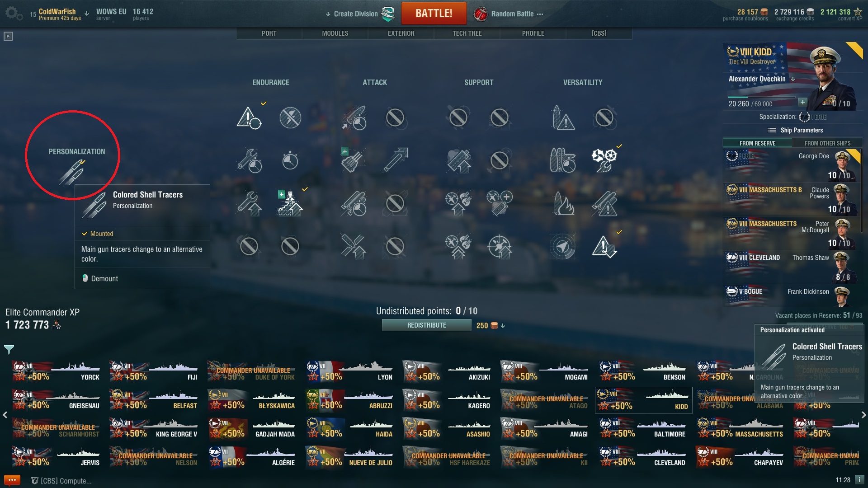Open the division flag icon
Viewport: 868px width, 488px height.
(388, 14)
